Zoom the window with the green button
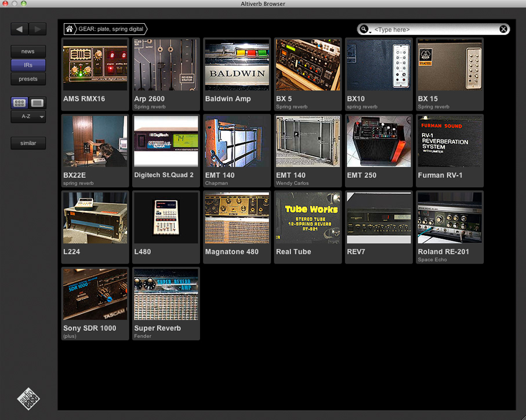This screenshot has height=420, width=526. (23, 3)
